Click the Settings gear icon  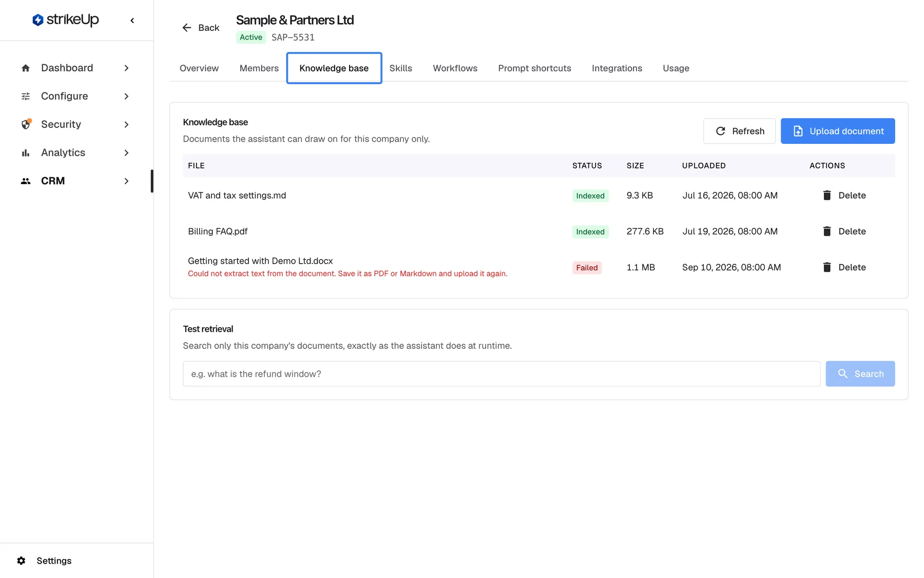[21, 561]
